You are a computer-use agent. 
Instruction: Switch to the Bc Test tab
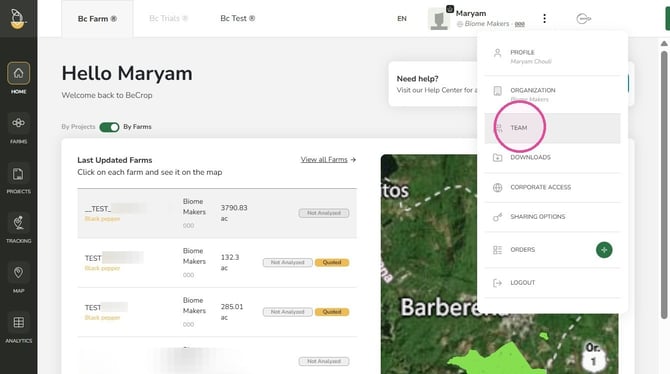[238, 18]
